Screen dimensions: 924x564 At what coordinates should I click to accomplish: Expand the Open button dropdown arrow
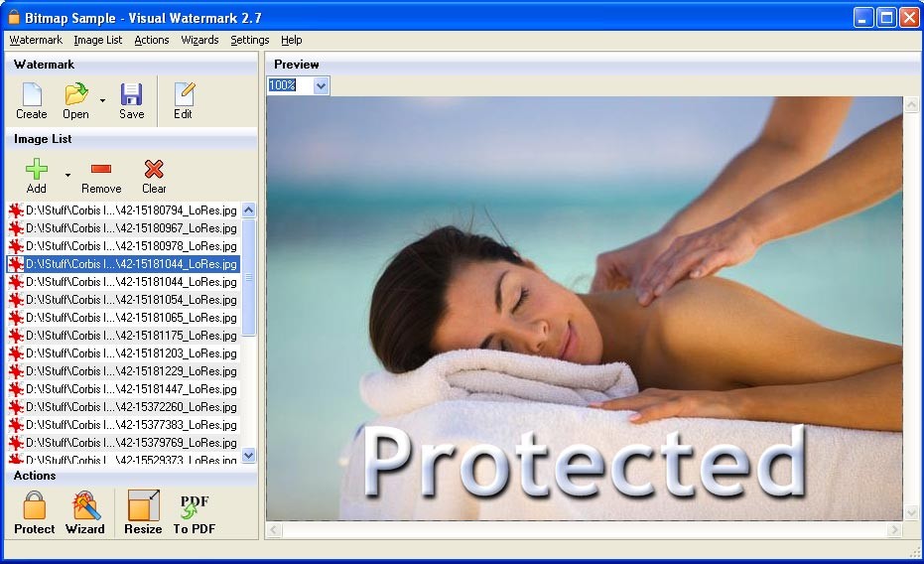(x=102, y=100)
